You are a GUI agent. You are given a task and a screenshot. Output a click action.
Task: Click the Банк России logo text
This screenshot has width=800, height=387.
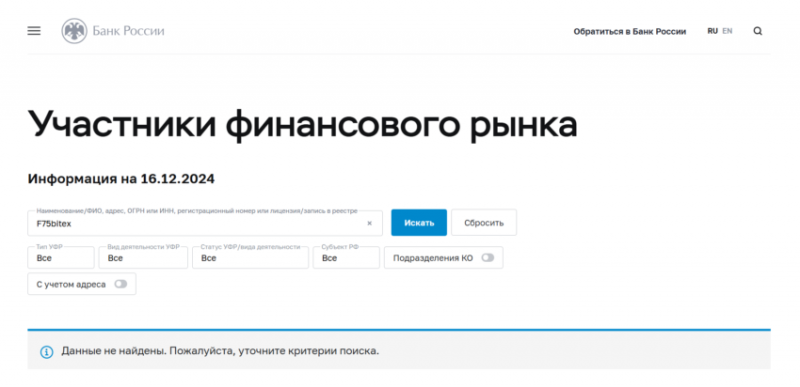129,31
